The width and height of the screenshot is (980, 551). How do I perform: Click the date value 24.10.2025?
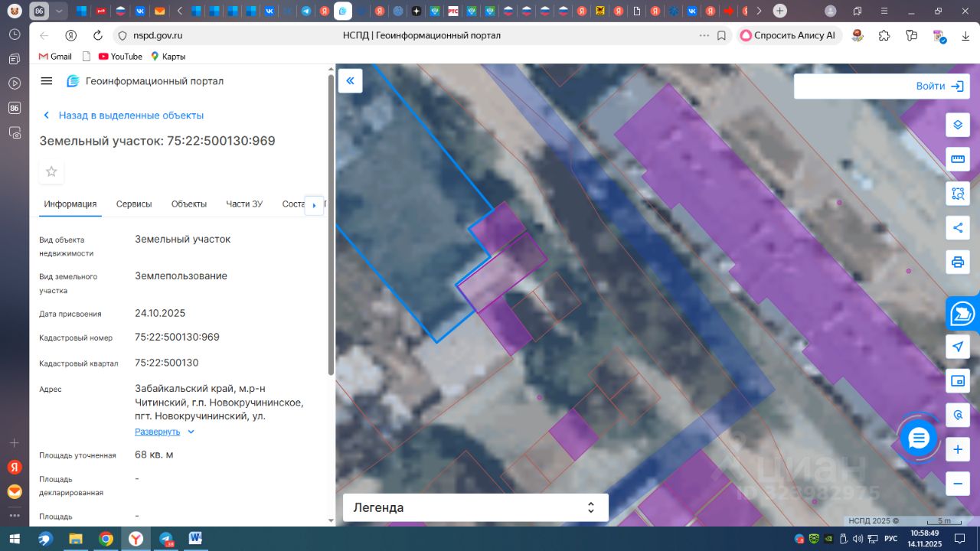tap(160, 313)
